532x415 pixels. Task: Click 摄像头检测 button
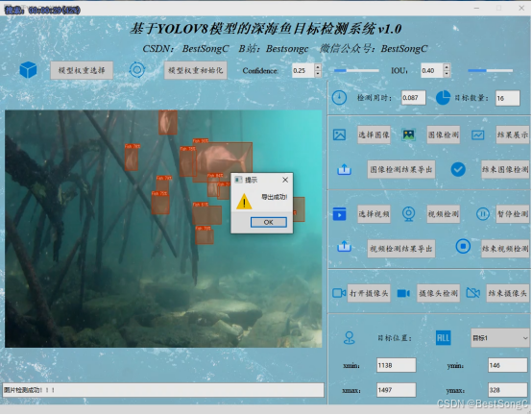(x=438, y=293)
